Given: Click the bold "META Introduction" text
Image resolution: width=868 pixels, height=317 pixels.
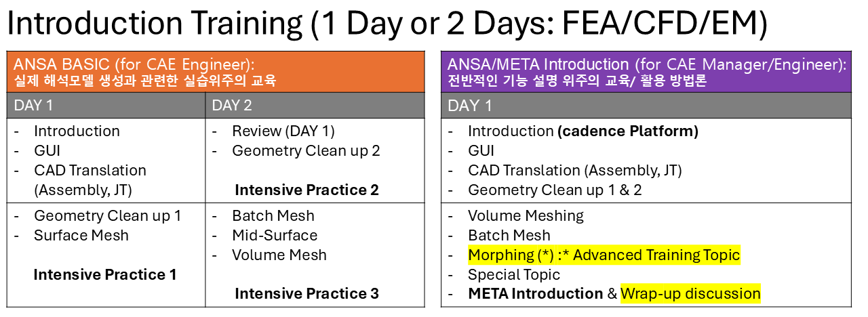Looking at the screenshot, I should (x=535, y=294).
